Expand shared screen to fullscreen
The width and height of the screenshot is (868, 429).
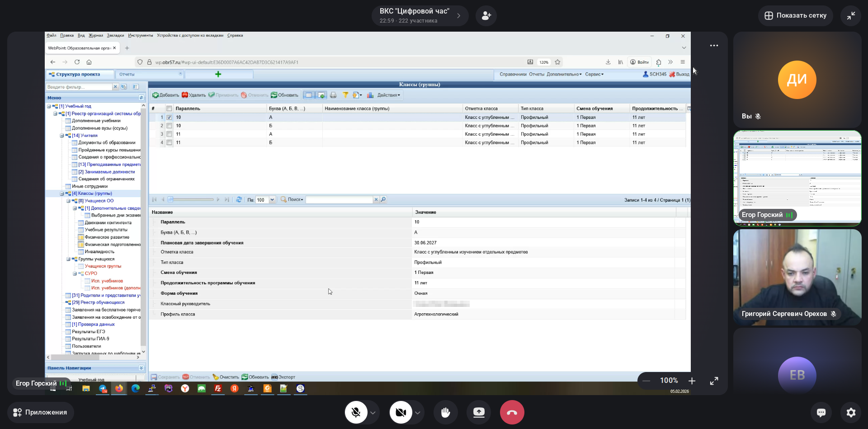(x=714, y=381)
